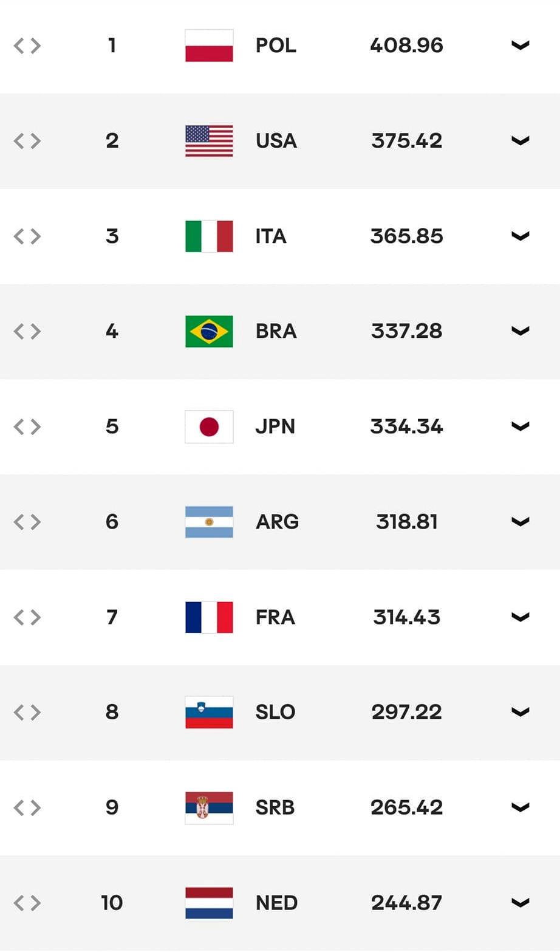
Task: Select the Netherlands flag icon
Action: coord(209,903)
